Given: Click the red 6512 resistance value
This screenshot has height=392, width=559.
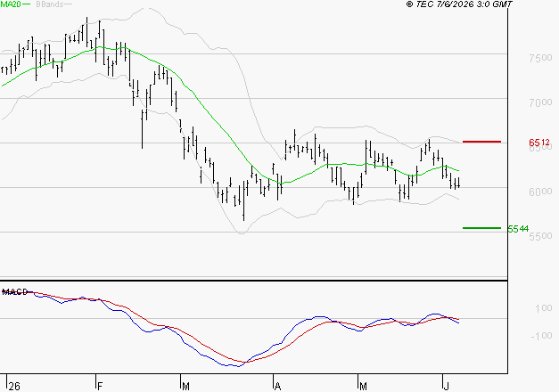Looking at the screenshot, I should [x=539, y=143].
